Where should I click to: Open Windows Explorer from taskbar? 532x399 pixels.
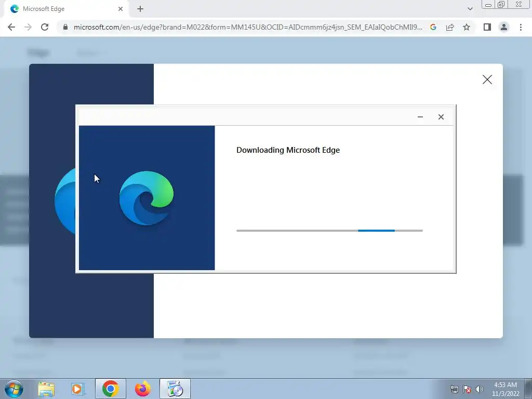tap(46, 389)
